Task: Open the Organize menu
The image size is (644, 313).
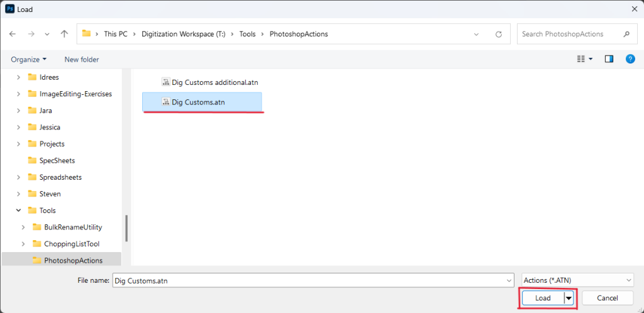Action: click(x=28, y=59)
